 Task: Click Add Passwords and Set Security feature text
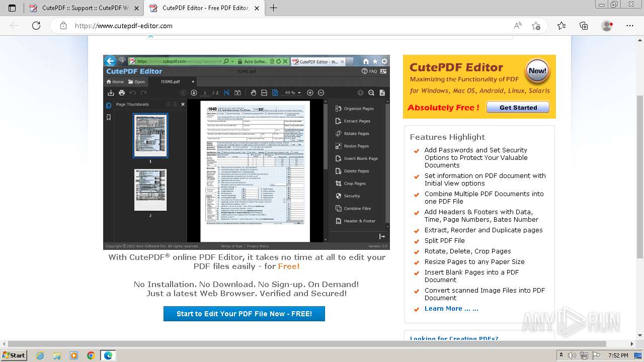(x=476, y=157)
